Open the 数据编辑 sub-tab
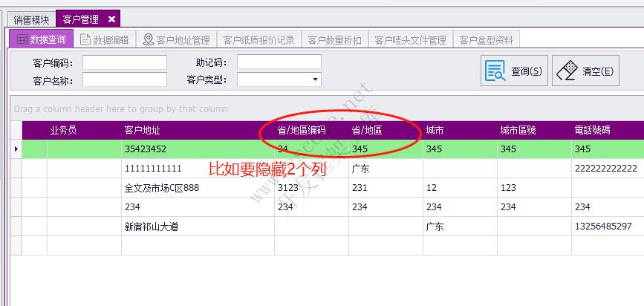 tap(104, 40)
